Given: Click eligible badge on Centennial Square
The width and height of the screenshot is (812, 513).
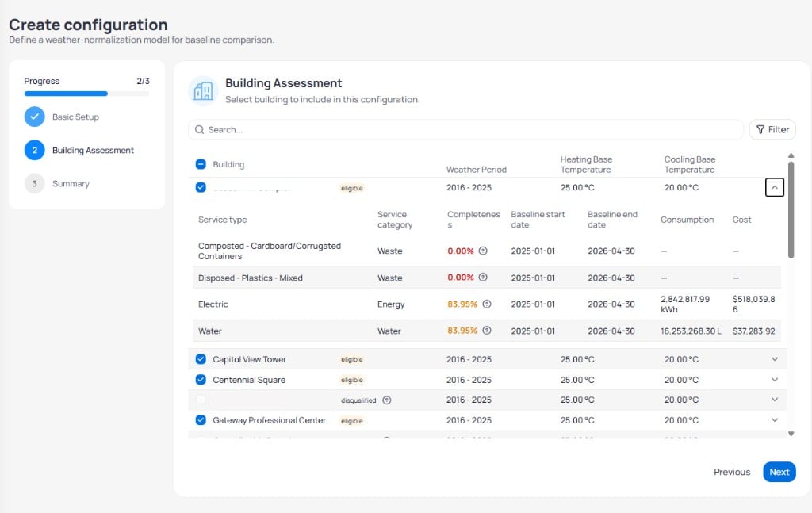Looking at the screenshot, I should point(352,380).
